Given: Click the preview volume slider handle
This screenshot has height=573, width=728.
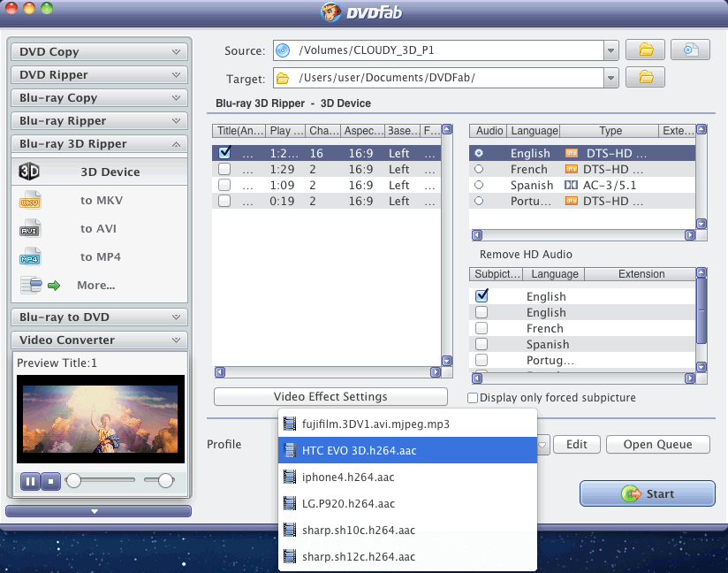Looking at the screenshot, I should [166, 480].
